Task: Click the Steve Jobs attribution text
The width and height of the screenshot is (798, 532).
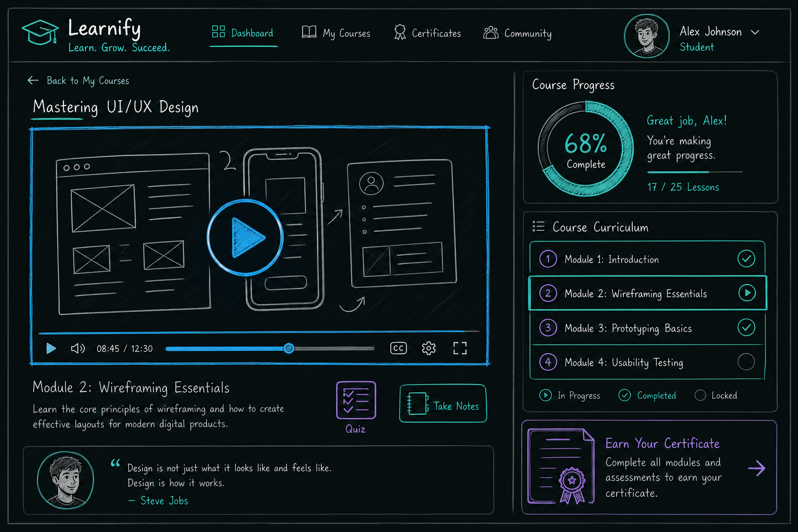Action: (158, 500)
